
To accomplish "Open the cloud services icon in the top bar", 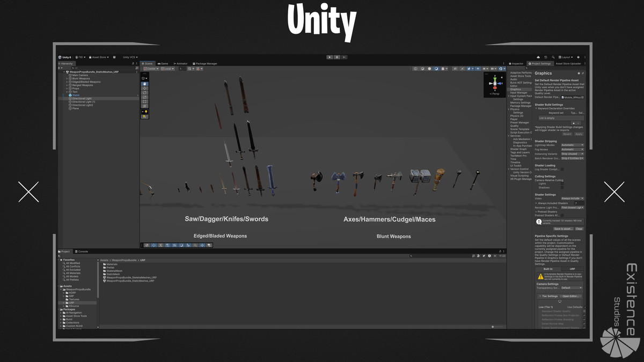I will point(538,57).
